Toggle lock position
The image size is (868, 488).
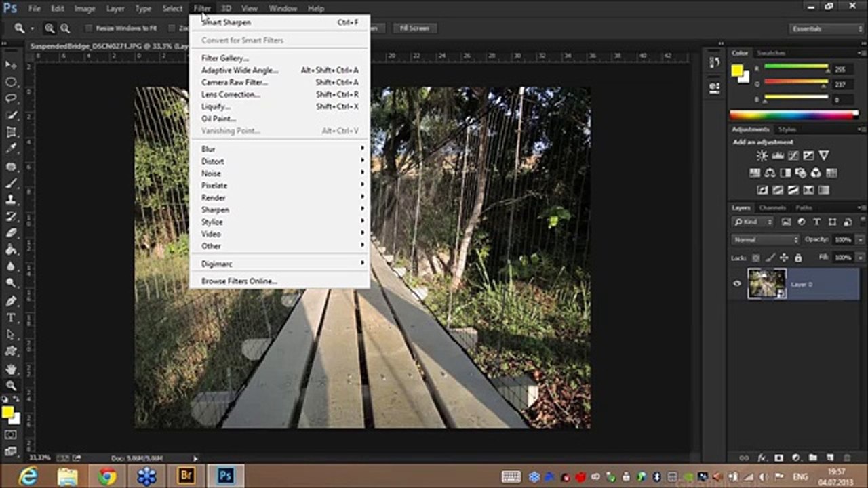tap(784, 258)
